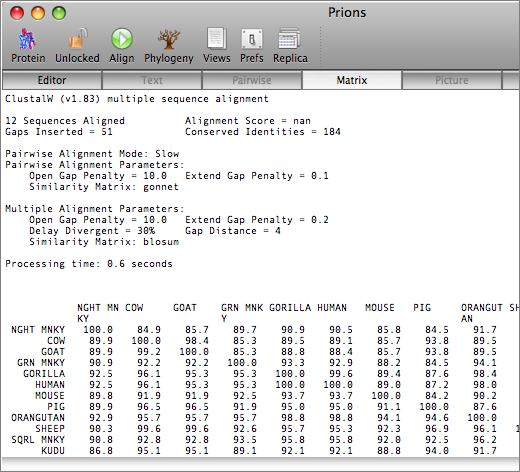
Task: Click '12 Sequences Aligned' text
Action: coord(65,121)
